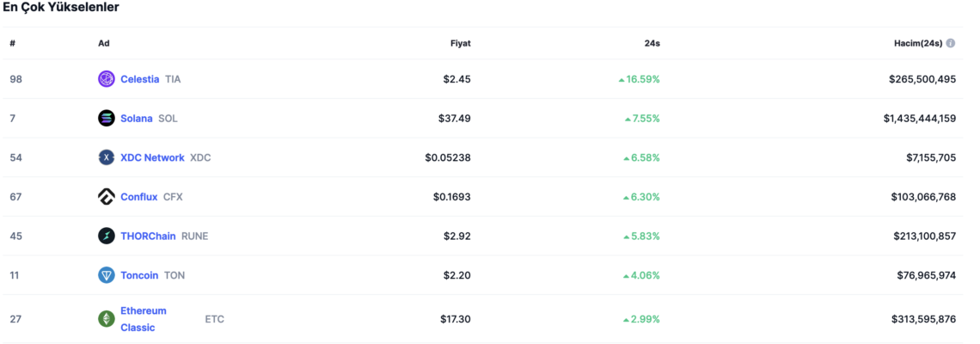Click the Celestia coin logo icon
This screenshot has width=980, height=344.
tap(107, 79)
